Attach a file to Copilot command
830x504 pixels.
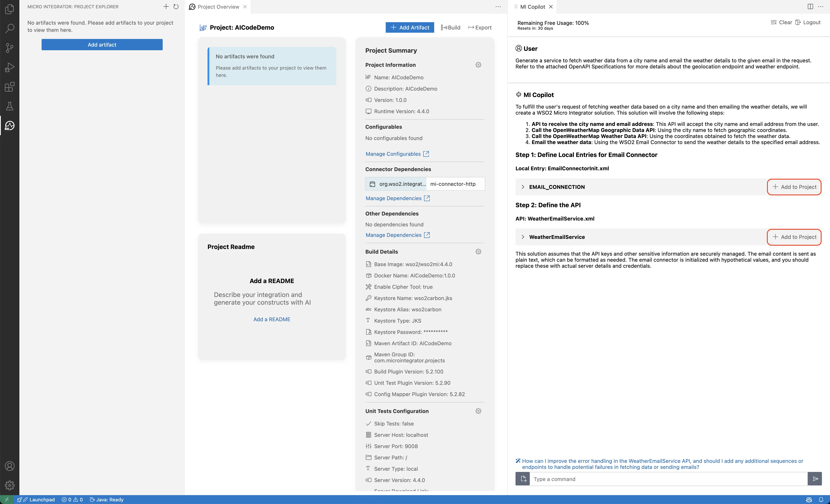[x=523, y=479]
